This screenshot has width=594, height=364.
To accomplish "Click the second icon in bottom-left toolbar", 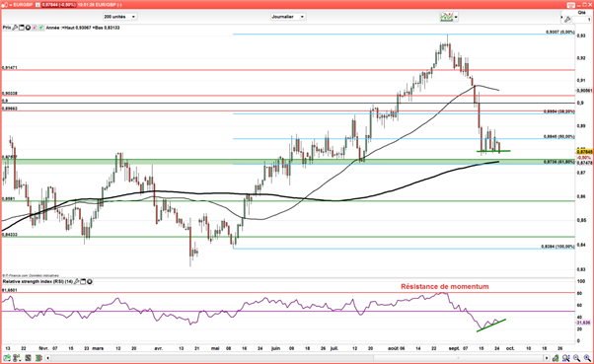I will (x=17, y=357).
